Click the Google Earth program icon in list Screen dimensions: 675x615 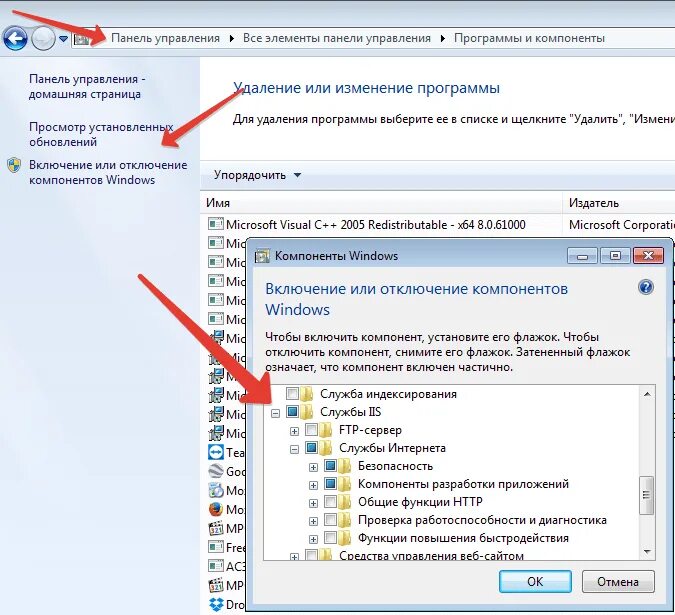click(216, 471)
